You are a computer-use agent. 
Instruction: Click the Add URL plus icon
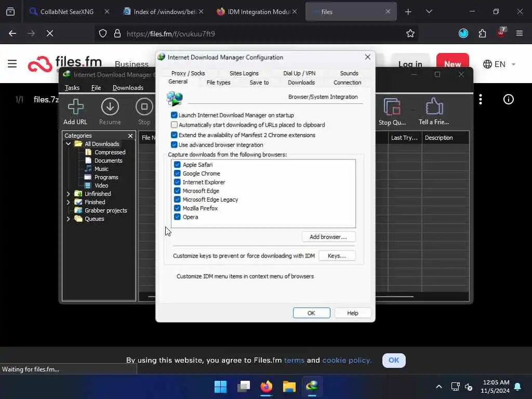tap(75, 107)
